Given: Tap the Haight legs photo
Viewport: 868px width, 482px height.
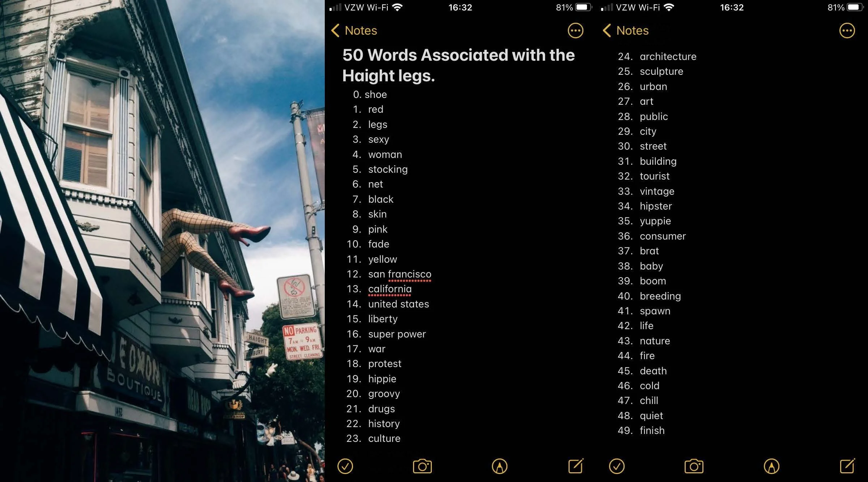Looking at the screenshot, I should coord(162,241).
